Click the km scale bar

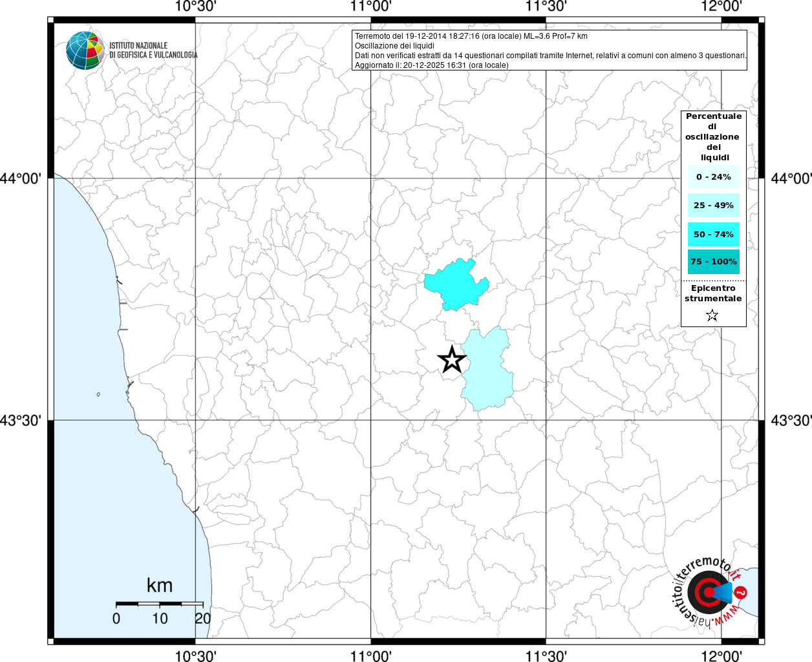[160, 603]
